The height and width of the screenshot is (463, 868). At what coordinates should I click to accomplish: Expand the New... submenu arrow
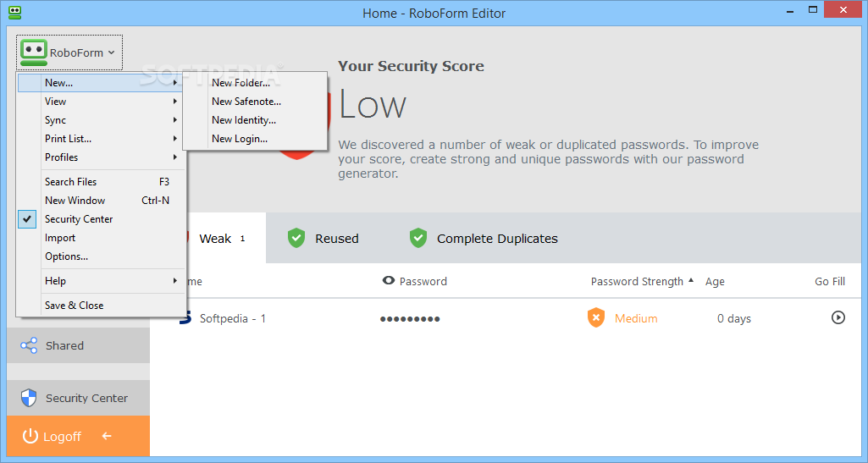(x=175, y=83)
